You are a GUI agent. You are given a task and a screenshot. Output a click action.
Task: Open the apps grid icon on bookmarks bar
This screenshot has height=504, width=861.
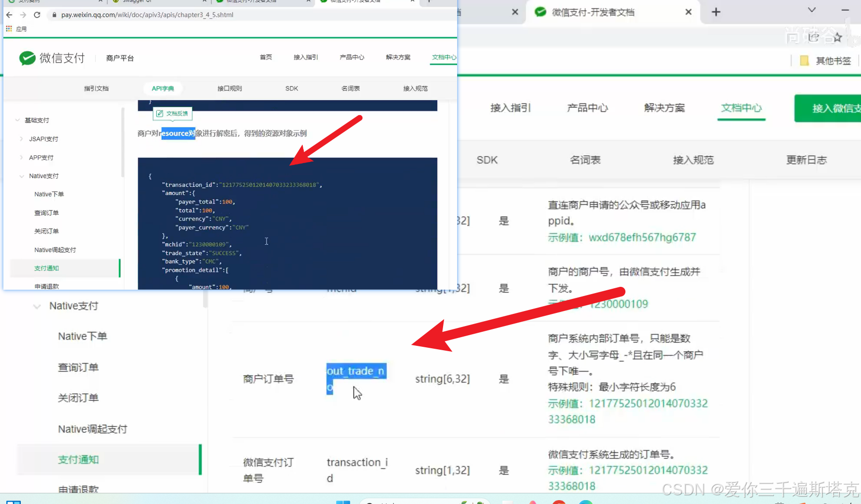pyautogui.click(x=9, y=29)
